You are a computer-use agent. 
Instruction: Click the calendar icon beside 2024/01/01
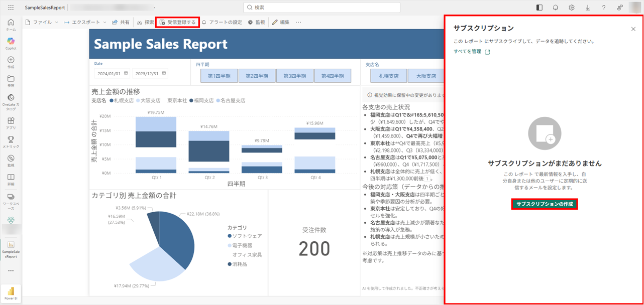point(126,73)
